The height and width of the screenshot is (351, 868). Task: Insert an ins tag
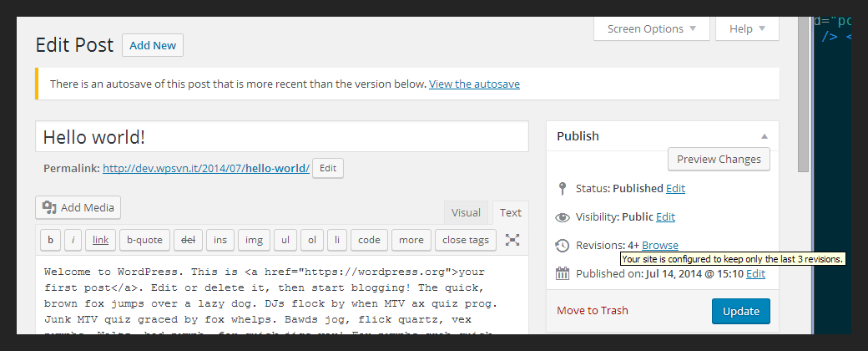pos(220,240)
